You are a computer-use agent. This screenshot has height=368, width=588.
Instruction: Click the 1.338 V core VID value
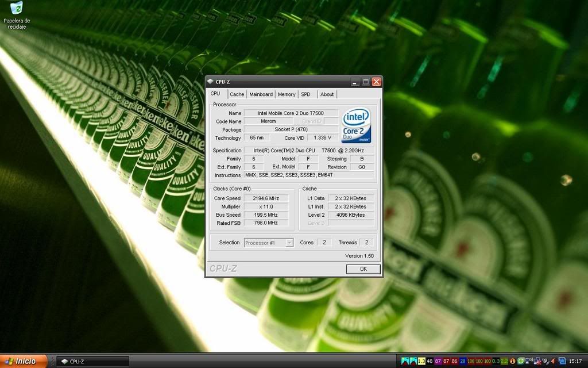pos(323,138)
